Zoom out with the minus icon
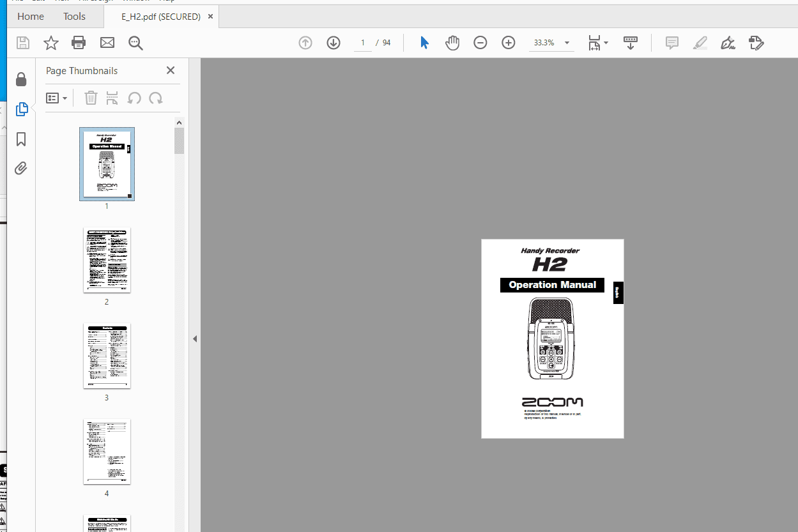 tap(480, 43)
